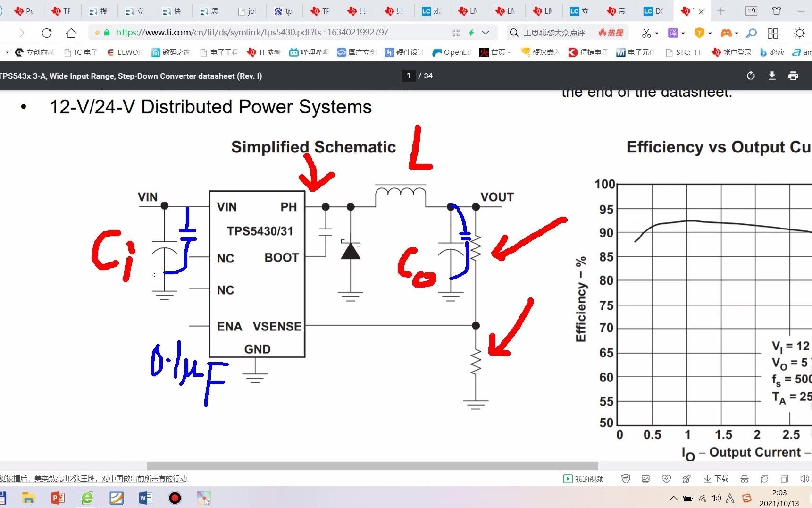The image size is (812, 508).
Task: Navigate forward with the forward arrow
Action: click(22, 33)
